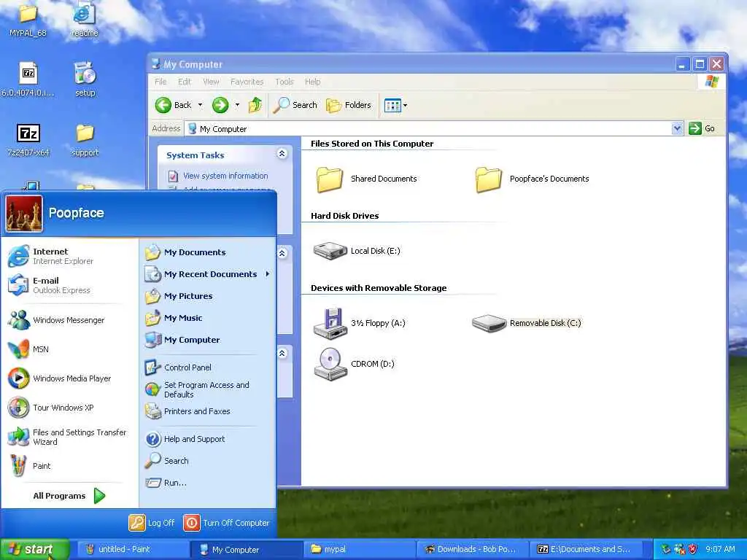Open the Help menu
The height and width of the screenshot is (560, 747).
click(312, 82)
